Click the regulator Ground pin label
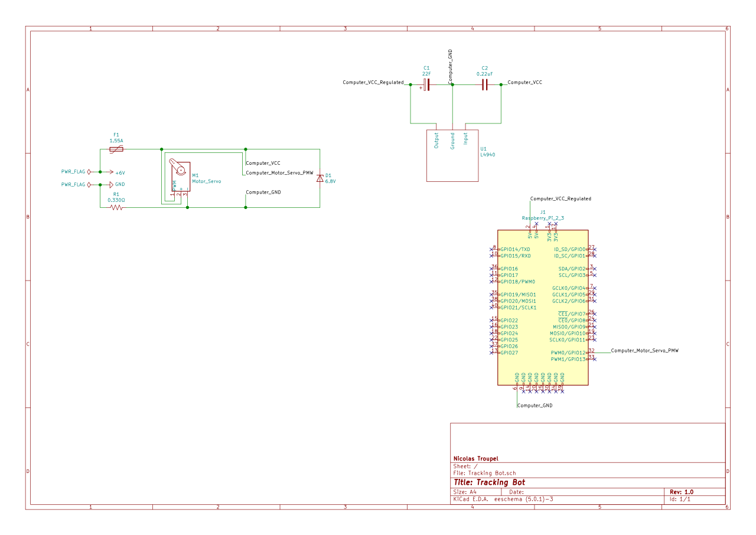The height and width of the screenshot is (535, 756). pos(453,141)
